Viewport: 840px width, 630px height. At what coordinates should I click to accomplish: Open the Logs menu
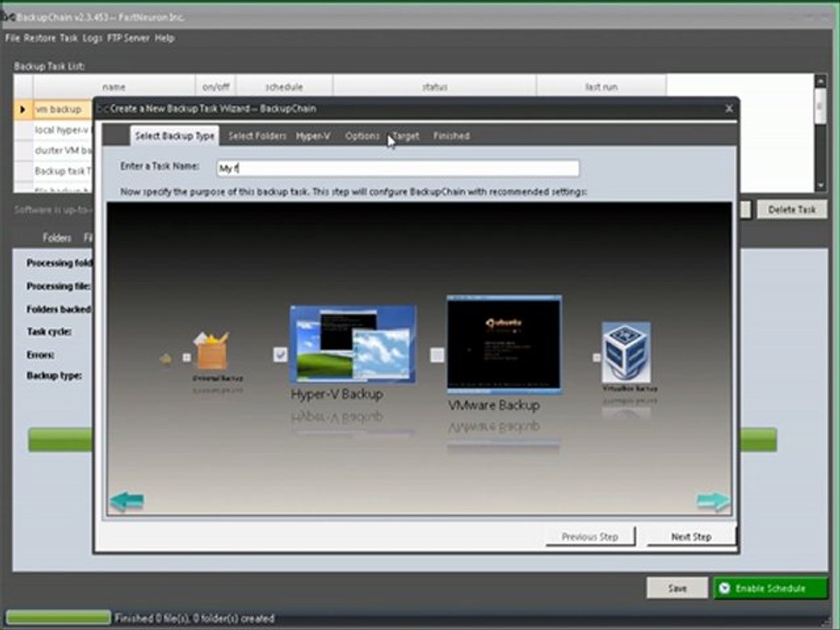coord(92,38)
